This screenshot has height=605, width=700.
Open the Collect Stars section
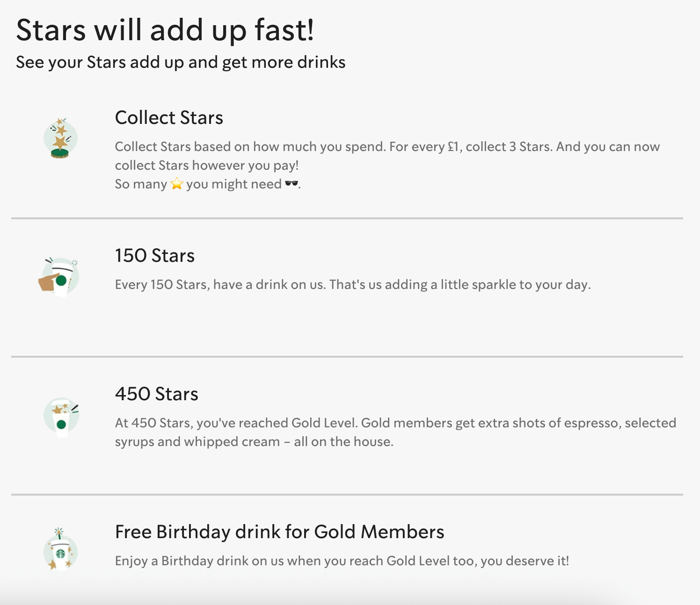coord(169,118)
